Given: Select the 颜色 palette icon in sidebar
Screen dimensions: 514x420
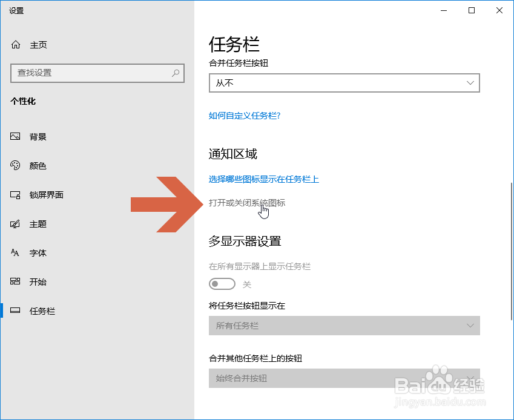Looking at the screenshot, I should [15, 165].
